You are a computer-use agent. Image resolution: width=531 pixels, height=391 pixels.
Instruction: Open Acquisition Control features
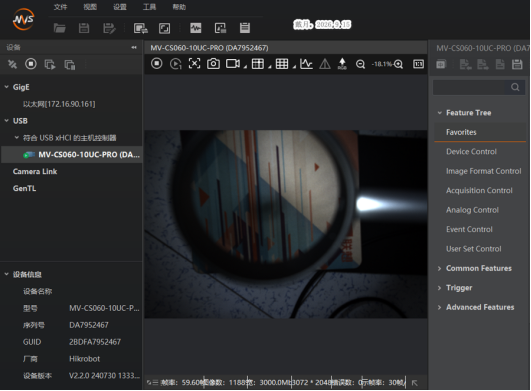(x=479, y=191)
